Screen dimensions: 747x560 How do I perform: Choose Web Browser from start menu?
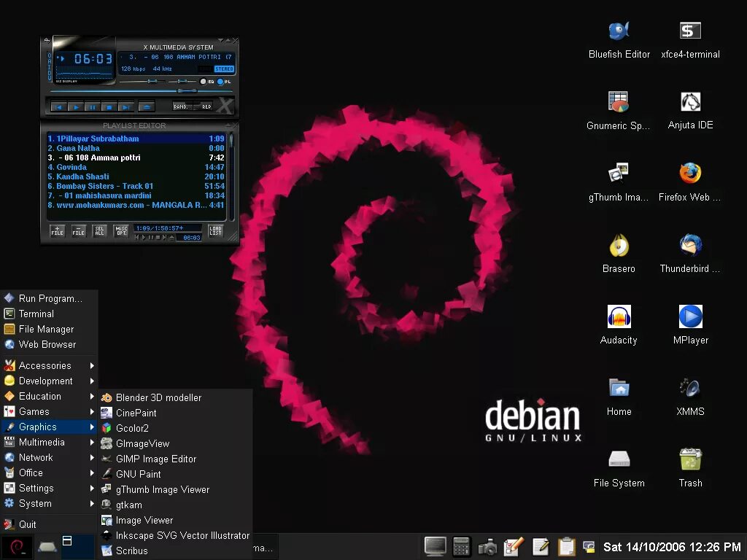[49, 344]
